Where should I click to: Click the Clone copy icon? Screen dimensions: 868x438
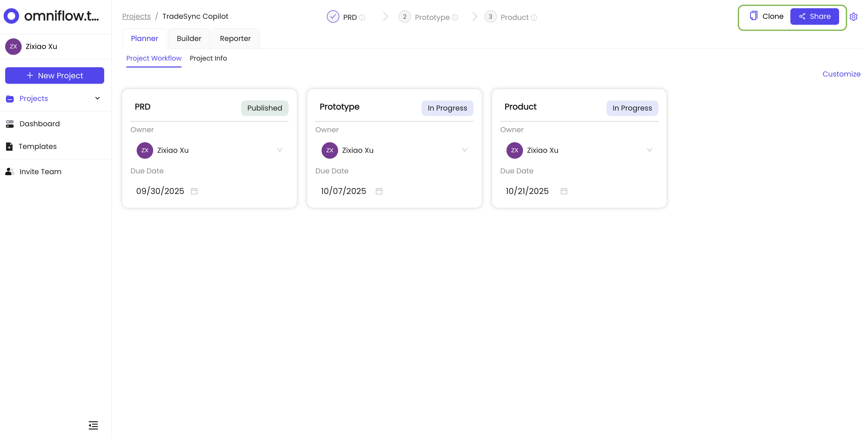point(754,16)
